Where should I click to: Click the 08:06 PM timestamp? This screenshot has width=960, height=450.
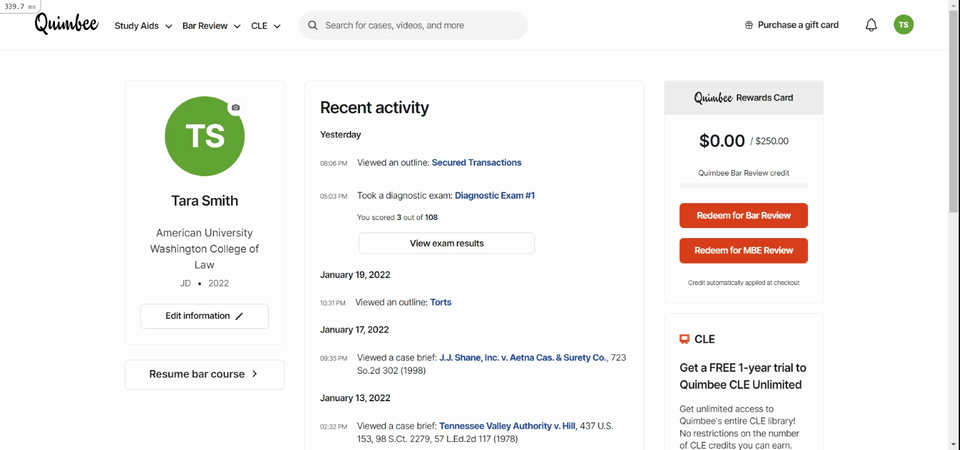(334, 163)
